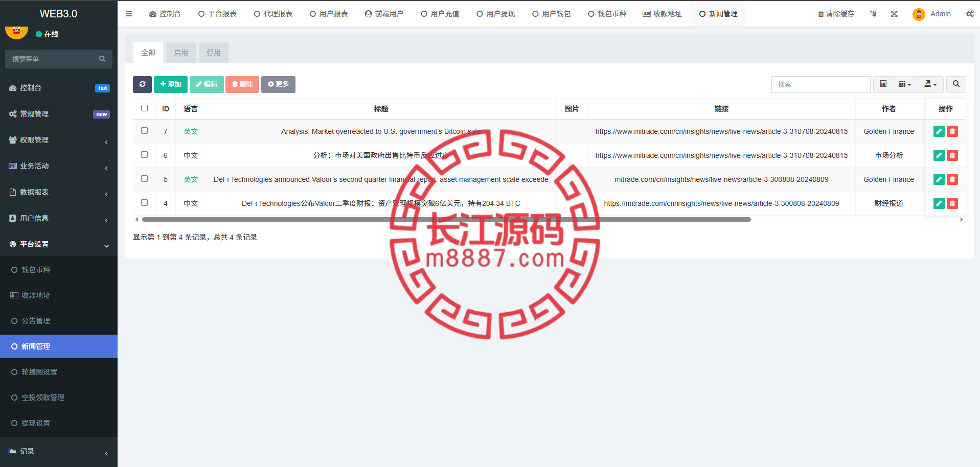980x467 pixels.
Task: Click the search magnifier in sidebar menu search
Action: click(x=102, y=59)
